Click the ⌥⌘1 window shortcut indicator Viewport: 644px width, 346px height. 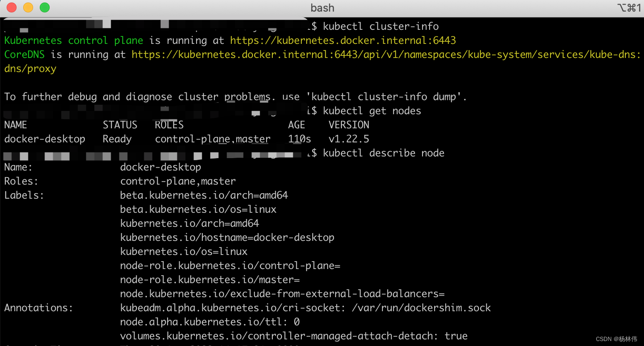[x=629, y=8]
